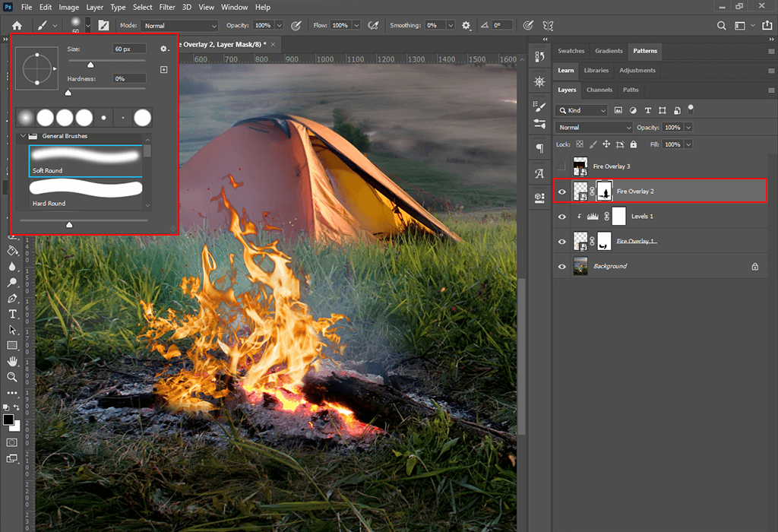Open brush preset panel gear settings
The height and width of the screenshot is (532, 778).
[x=163, y=49]
